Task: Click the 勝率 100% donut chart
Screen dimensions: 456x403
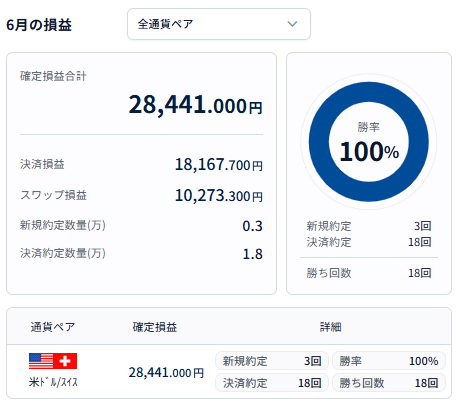Action: point(369,142)
